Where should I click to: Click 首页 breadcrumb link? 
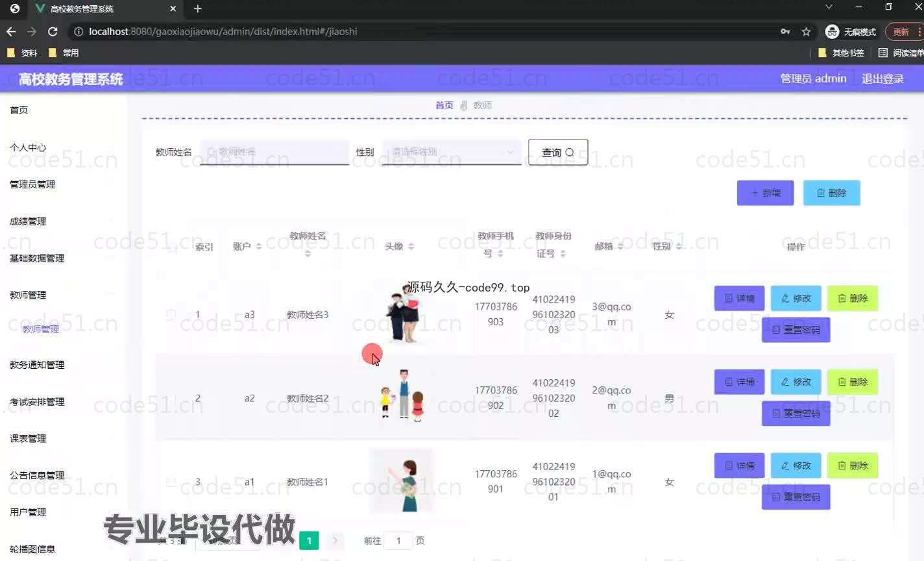444,105
